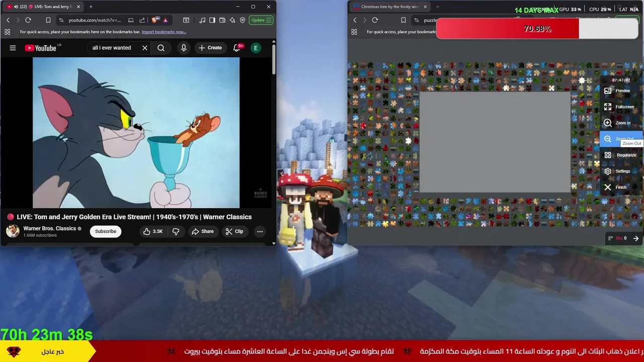This screenshot has width=644, height=362.
Task: Open Brave Shields lion icon
Action: 154,20
